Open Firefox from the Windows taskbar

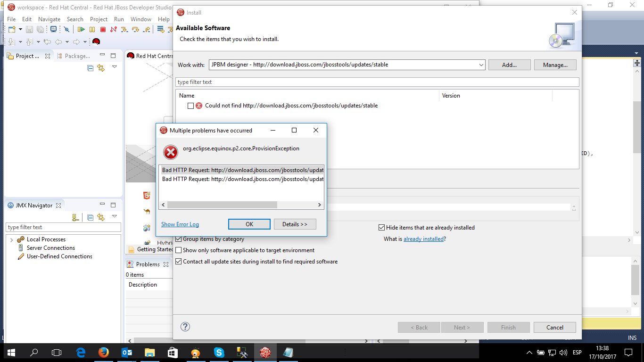click(103, 352)
